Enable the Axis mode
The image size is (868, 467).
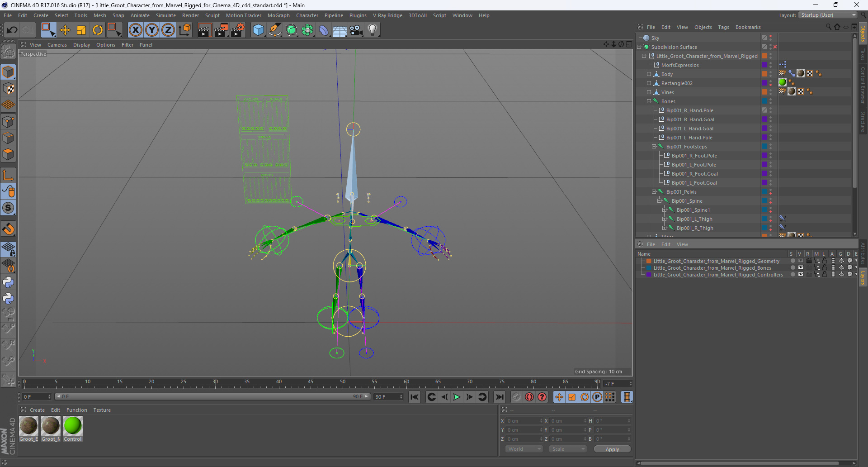[x=8, y=175]
